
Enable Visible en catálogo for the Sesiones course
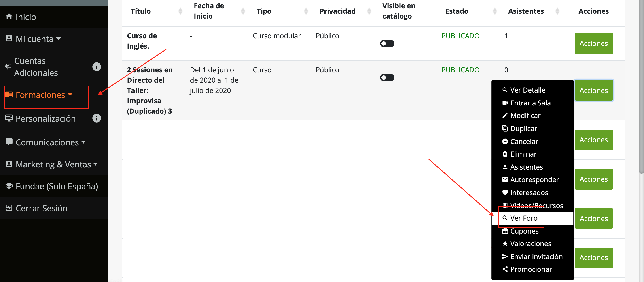(x=387, y=77)
